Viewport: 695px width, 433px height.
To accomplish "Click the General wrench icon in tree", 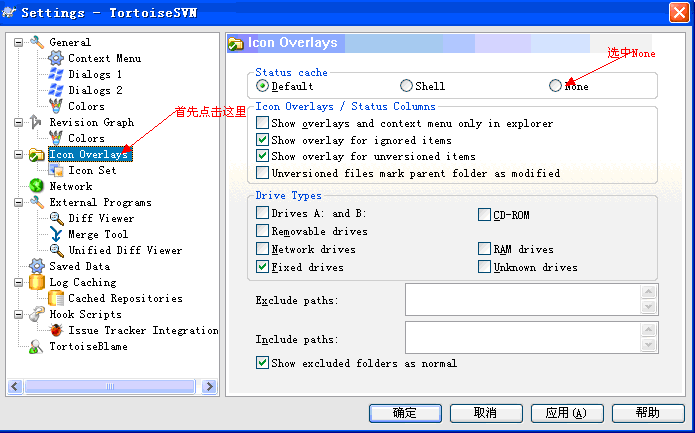I will [37, 42].
